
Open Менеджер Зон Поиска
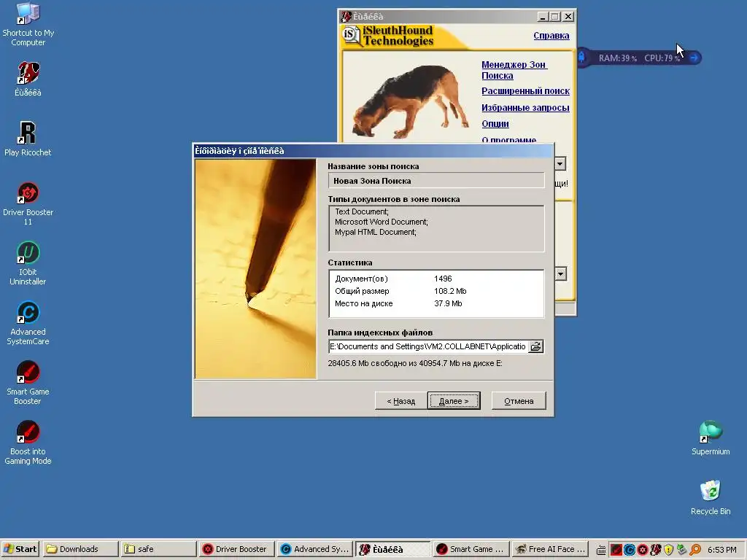[x=514, y=70]
